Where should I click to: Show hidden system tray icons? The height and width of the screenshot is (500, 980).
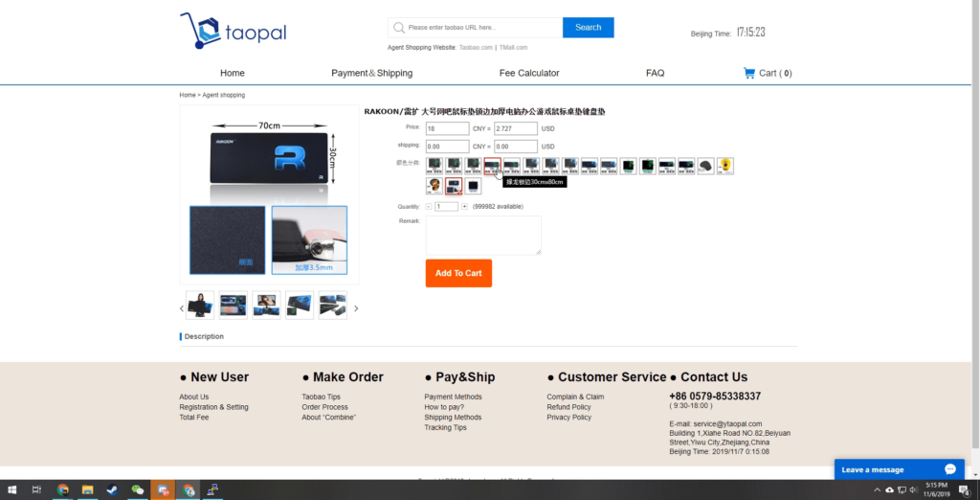pyautogui.click(x=878, y=490)
